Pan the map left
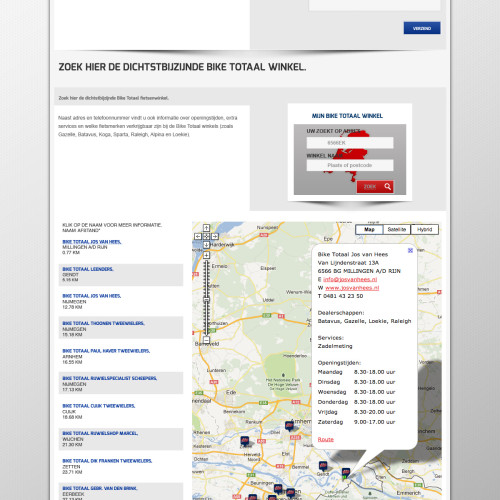 point(198,236)
